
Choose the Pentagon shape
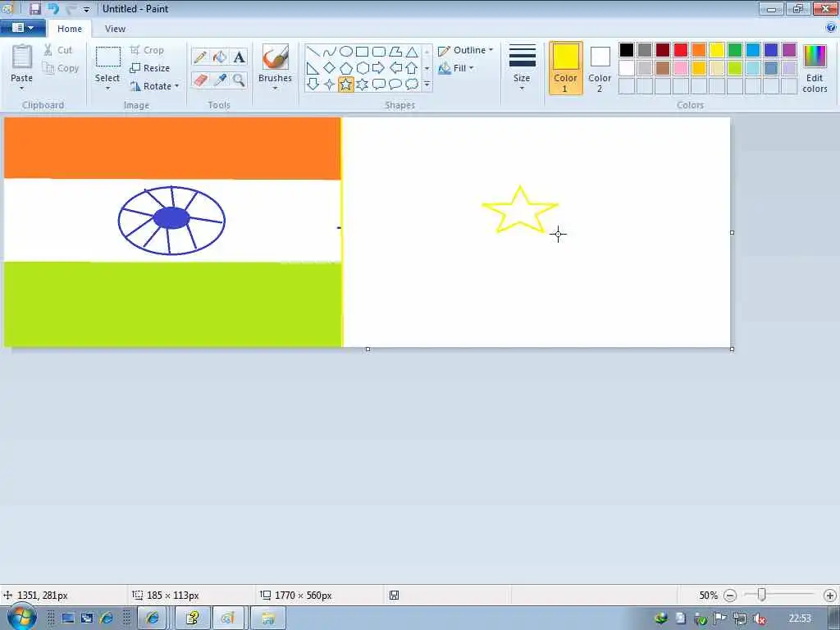(x=346, y=68)
